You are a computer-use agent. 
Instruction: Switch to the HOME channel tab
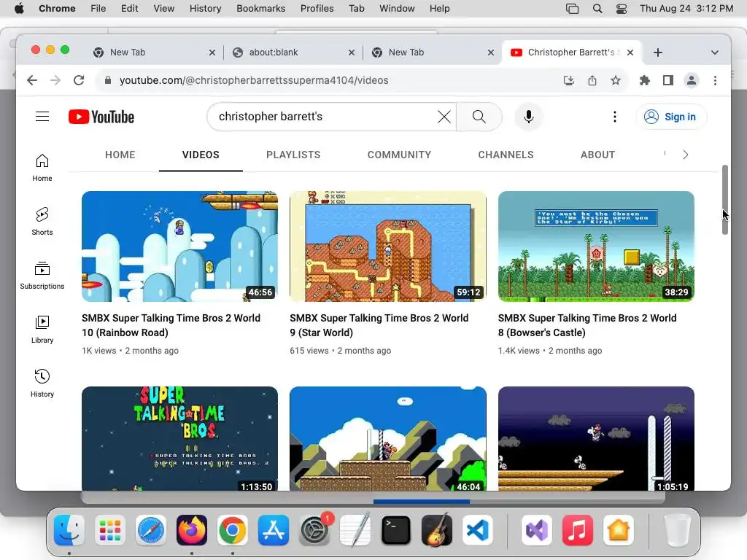point(120,155)
